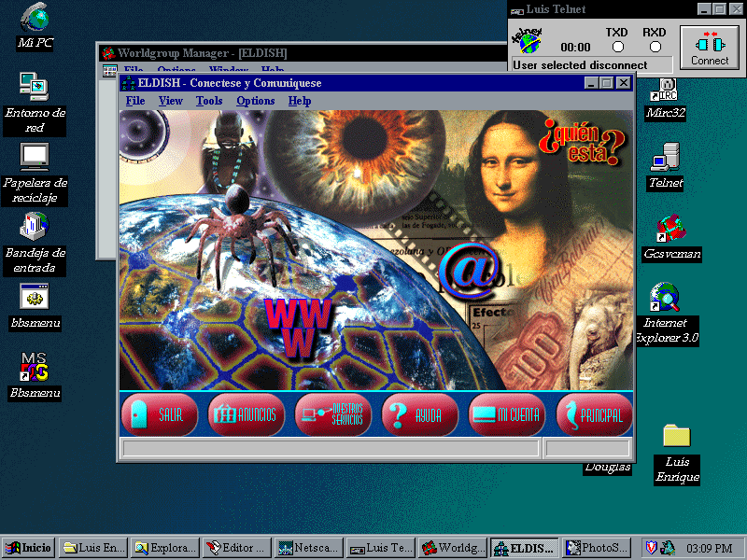Switch to Editor taskbar button
Screen dimensions: 747x560
[x=237, y=548]
